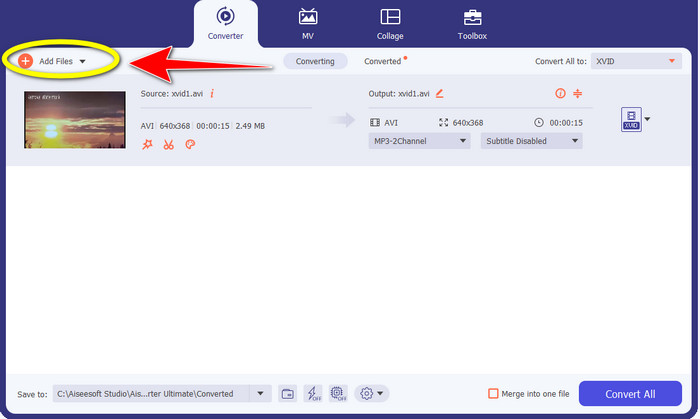Screen dimensions: 700x419
Task: Open output info circle icon
Action: [560, 93]
